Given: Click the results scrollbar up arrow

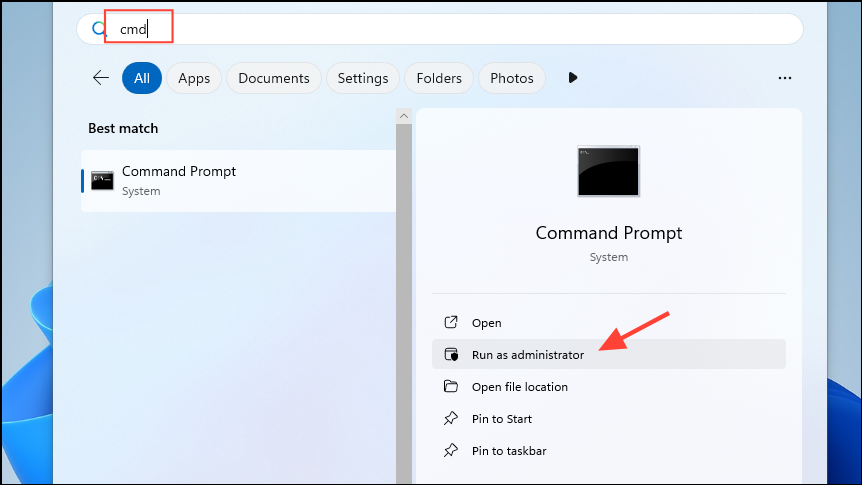Looking at the screenshot, I should 404,116.
